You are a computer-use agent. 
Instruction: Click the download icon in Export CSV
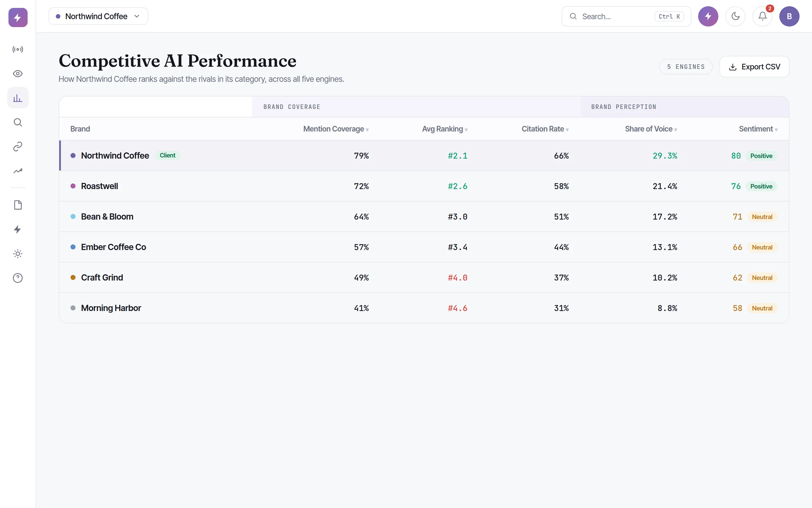tap(733, 67)
